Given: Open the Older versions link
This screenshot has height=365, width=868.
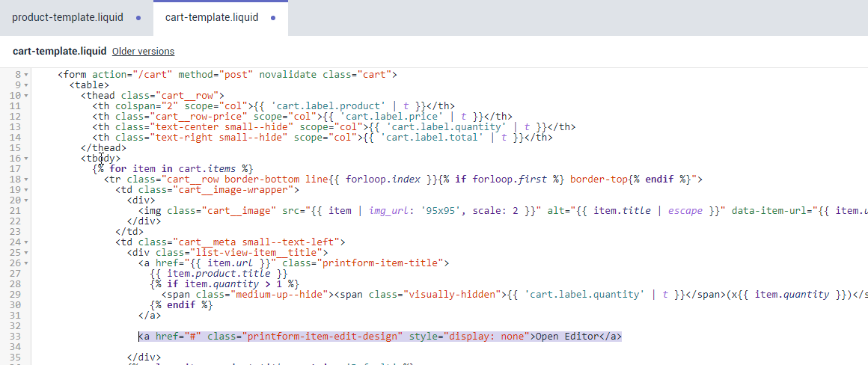Looking at the screenshot, I should coord(143,52).
